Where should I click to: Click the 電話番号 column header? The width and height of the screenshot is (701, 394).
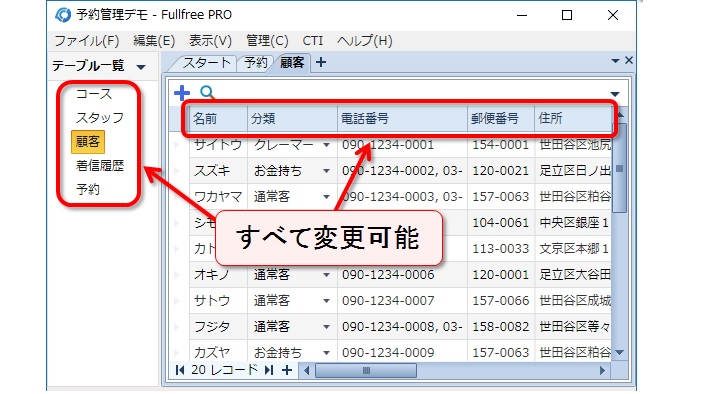coord(402,119)
